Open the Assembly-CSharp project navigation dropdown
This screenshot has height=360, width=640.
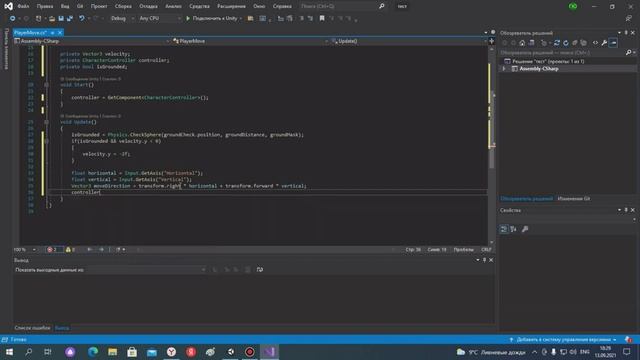(x=92, y=41)
